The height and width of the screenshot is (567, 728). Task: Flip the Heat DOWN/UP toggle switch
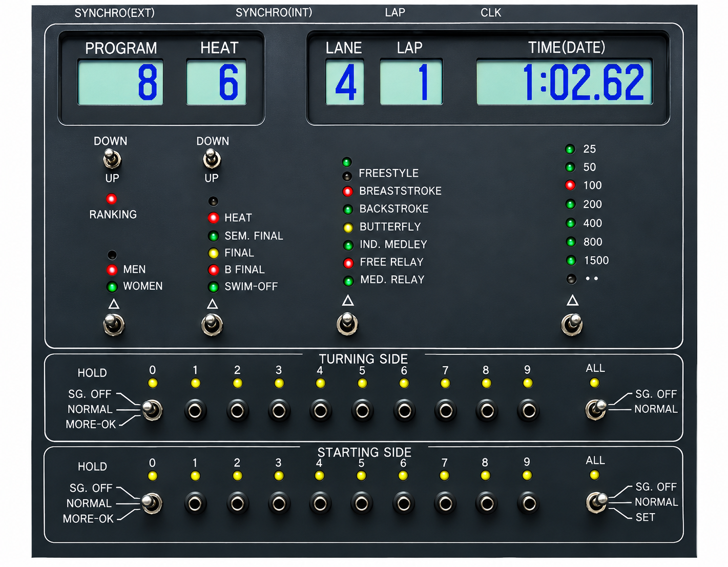[x=212, y=159]
